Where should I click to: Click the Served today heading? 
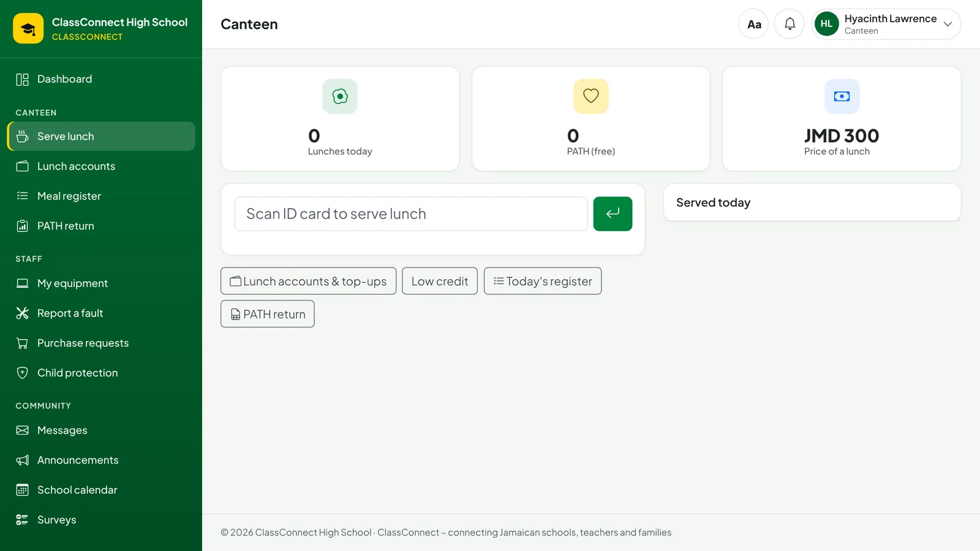tap(713, 203)
